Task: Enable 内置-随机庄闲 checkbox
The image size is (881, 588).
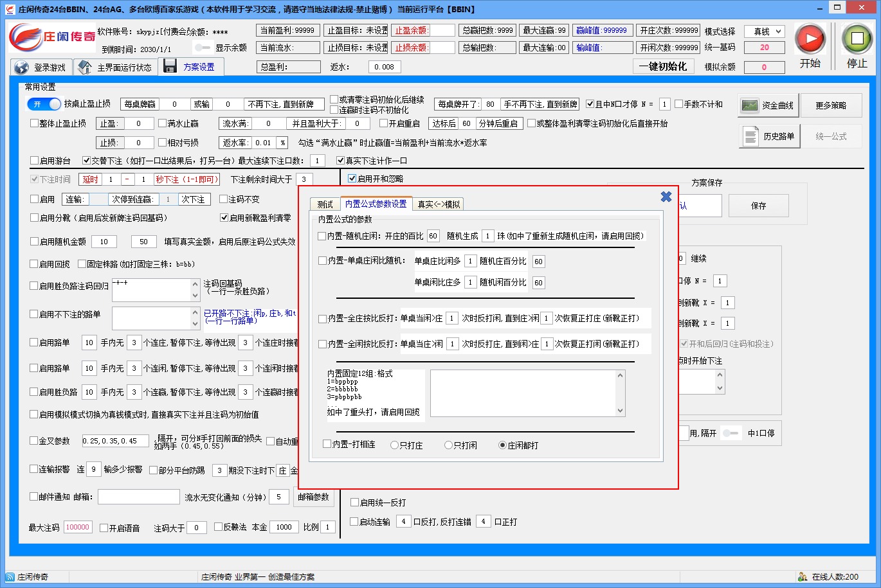Action: [322, 236]
